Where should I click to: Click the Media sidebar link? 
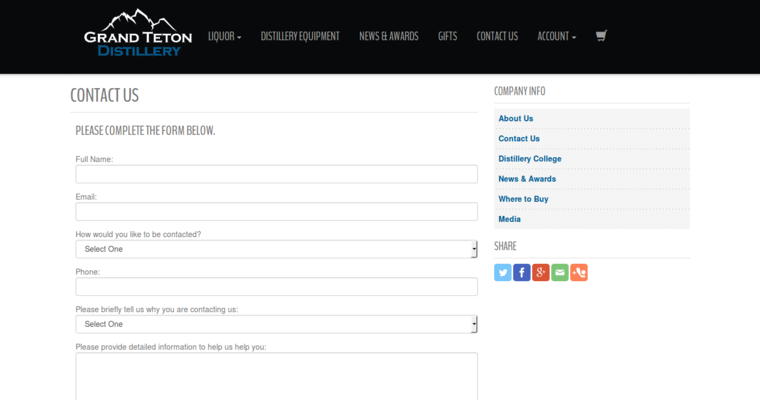[509, 219]
